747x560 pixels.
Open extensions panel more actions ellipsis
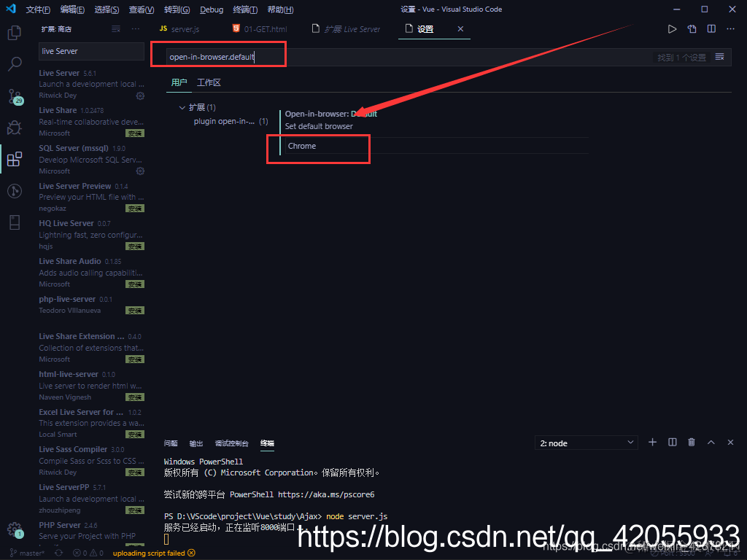pyautogui.click(x=136, y=29)
